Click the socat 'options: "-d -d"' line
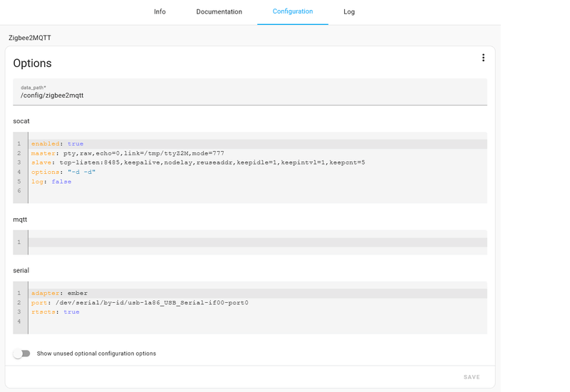Screen dimensions: 570x392 258,172
